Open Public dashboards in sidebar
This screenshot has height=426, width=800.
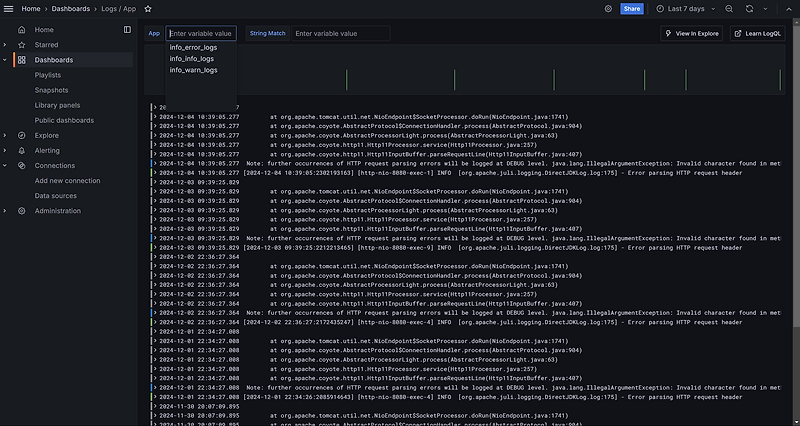(64, 120)
